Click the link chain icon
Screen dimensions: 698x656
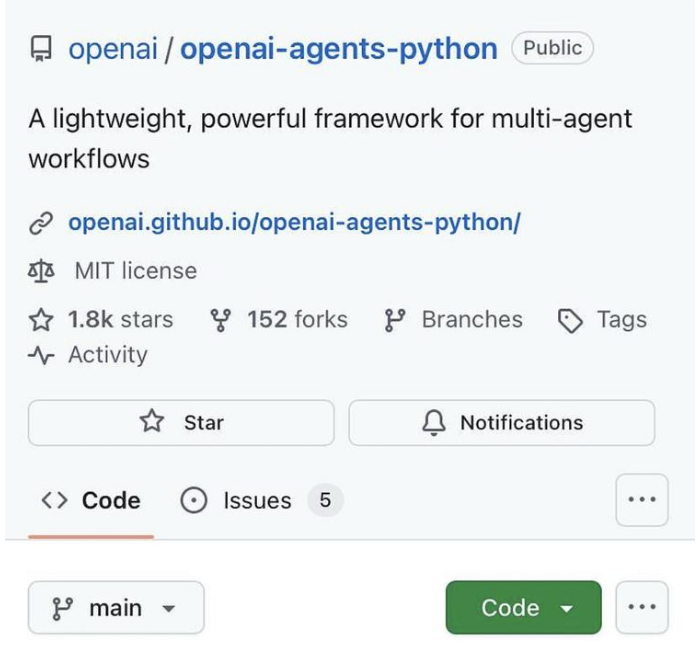(41, 222)
